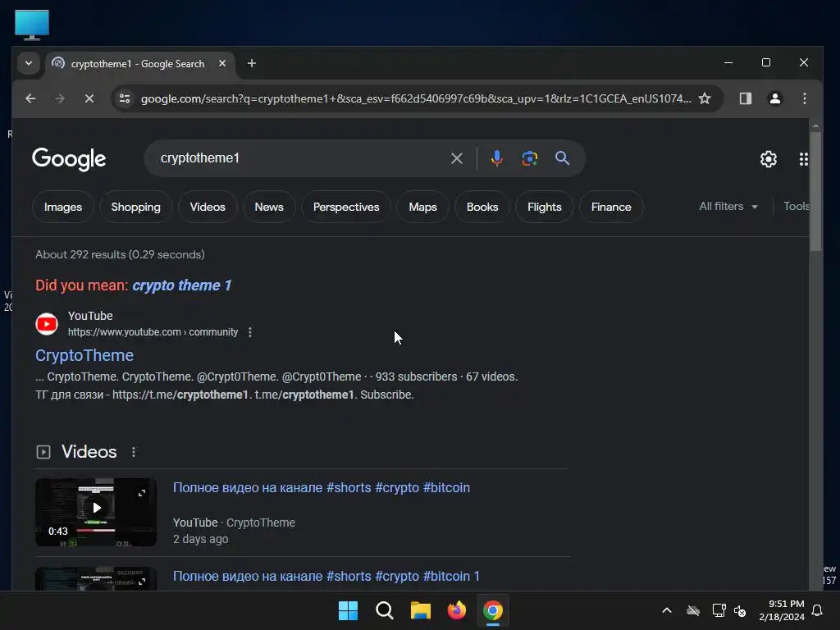Open the CryptoTheme result title
Screen dimensions: 840x630
pyautogui.click(x=84, y=355)
